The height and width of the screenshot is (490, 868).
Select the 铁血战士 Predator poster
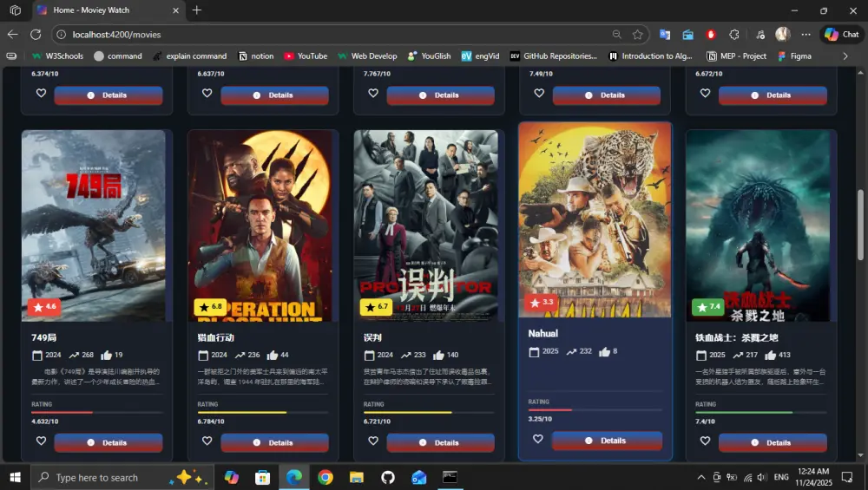pos(758,225)
